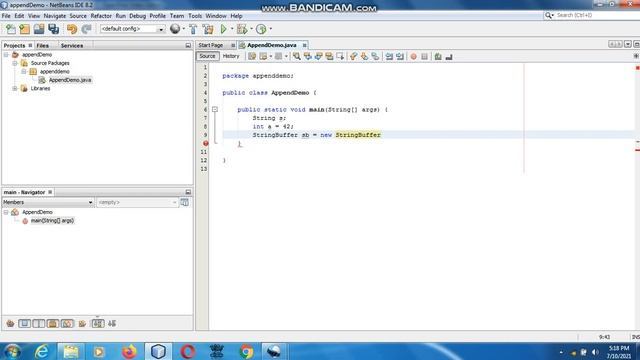
Task: Toggle Show Inherited Members in Navigator
Action: tap(10, 324)
